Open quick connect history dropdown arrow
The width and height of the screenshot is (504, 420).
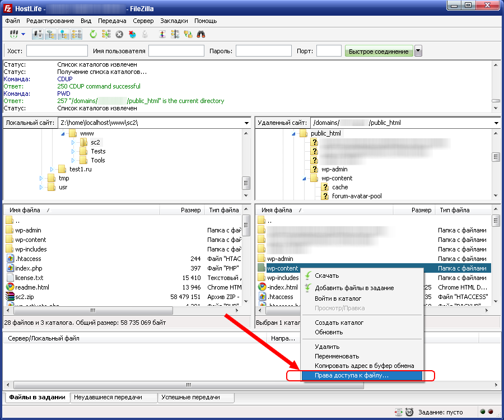pyautogui.click(x=418, y=51)
